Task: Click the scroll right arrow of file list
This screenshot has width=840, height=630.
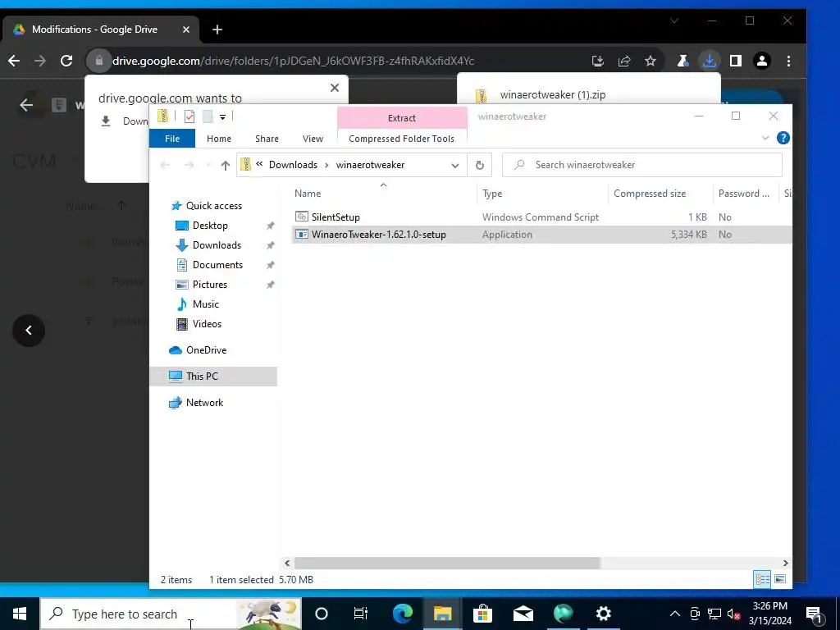Action: (x=785, y=563)
